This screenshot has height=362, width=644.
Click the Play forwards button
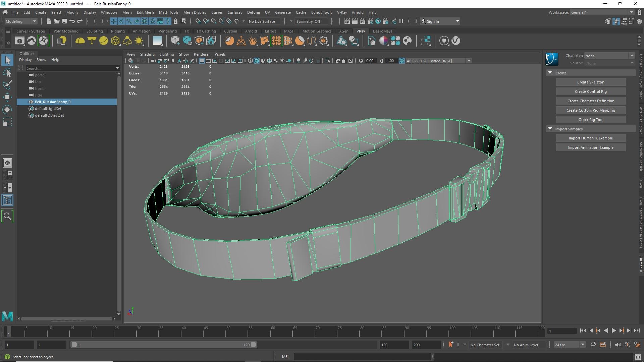click(614, 331)
